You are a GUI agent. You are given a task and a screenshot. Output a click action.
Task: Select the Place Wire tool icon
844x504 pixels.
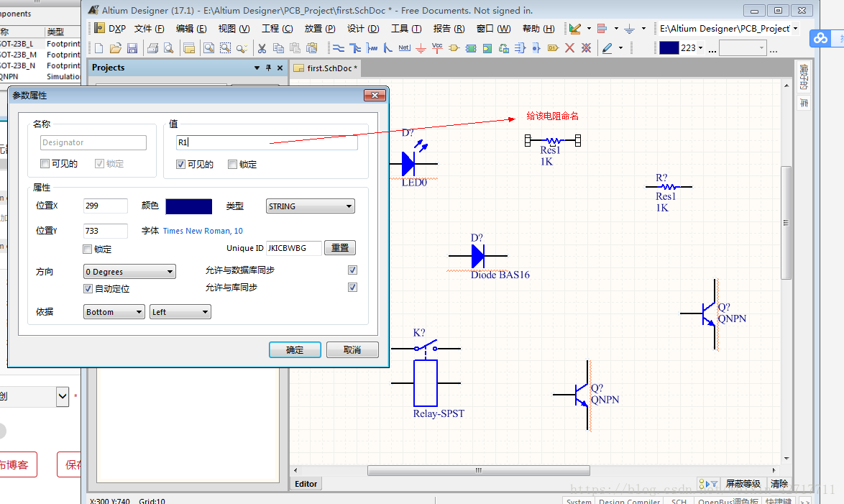(x=338, y=48)
